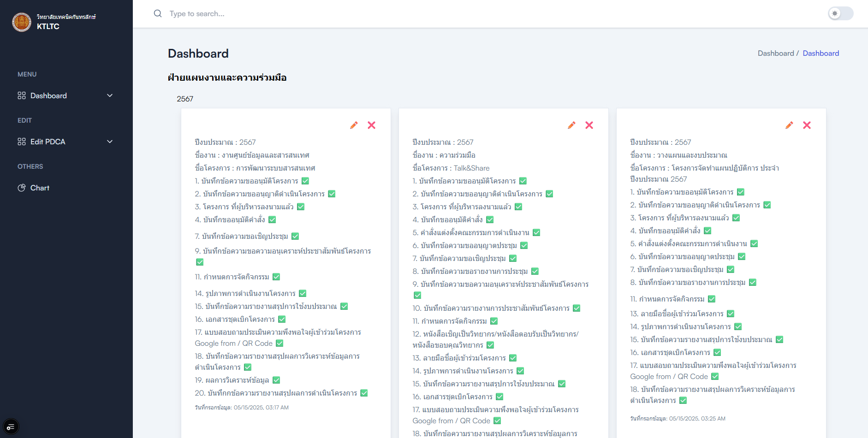Viewport: 868px width, 438px height.
Task: Delete the Talk&Share project card
Action: (589, 125)
